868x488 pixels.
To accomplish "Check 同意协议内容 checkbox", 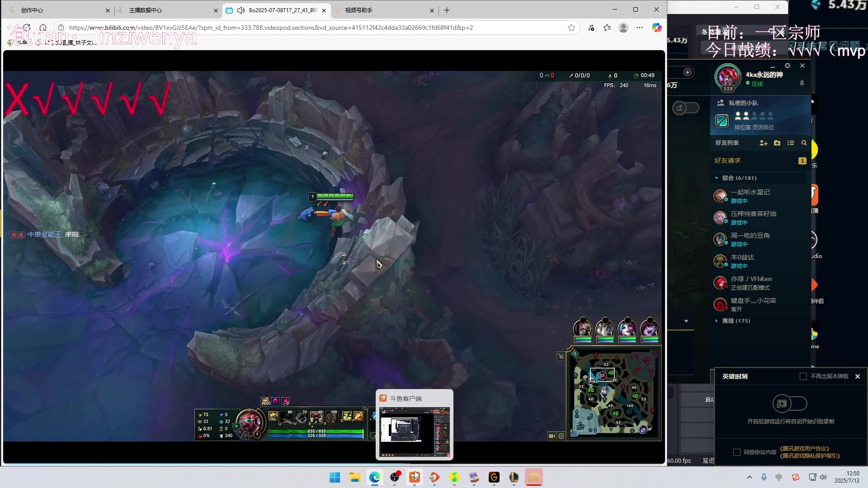I will [x=737, y=452].
